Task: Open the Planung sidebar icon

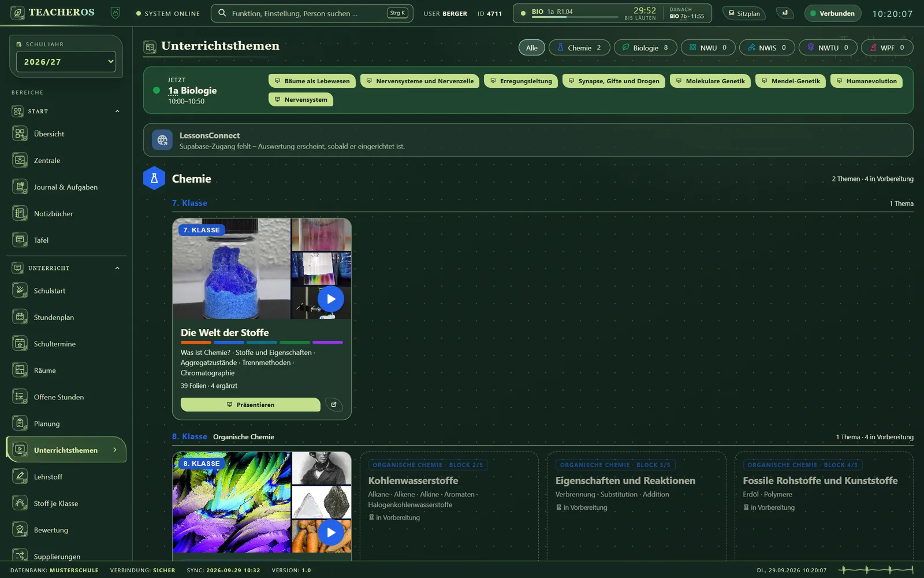Action: [20, 424]
